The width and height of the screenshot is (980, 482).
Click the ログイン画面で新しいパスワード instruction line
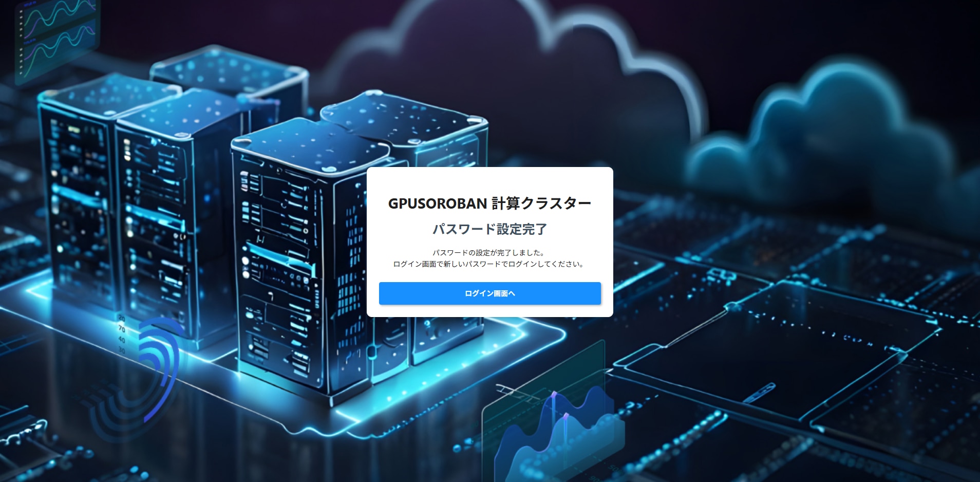pyautogui.click(x=488, y=264)
